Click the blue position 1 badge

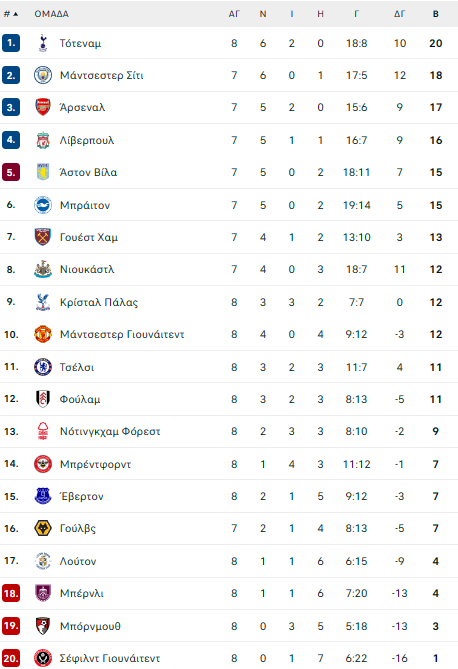(x=11, y=43)
